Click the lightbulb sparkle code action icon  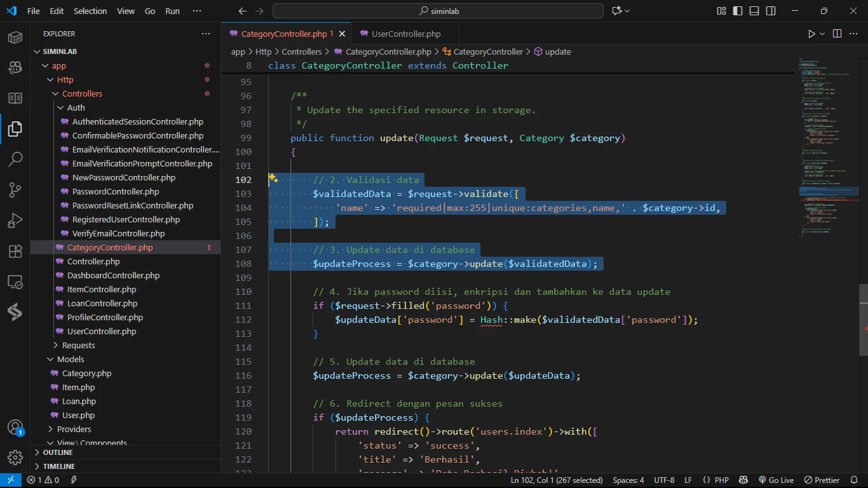click(x=273, y=179)
